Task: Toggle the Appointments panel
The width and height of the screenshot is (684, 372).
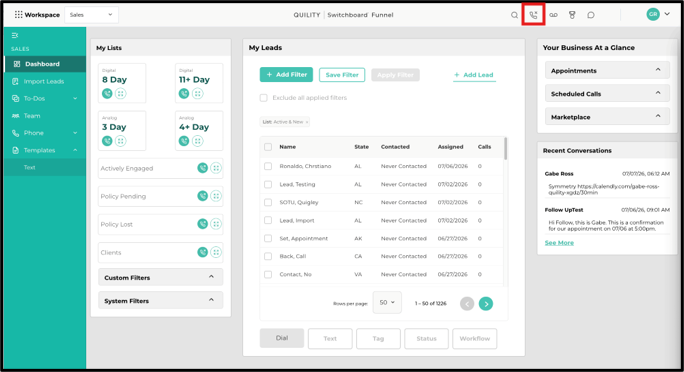Action: pyautogui.click(x=607, y=70)
